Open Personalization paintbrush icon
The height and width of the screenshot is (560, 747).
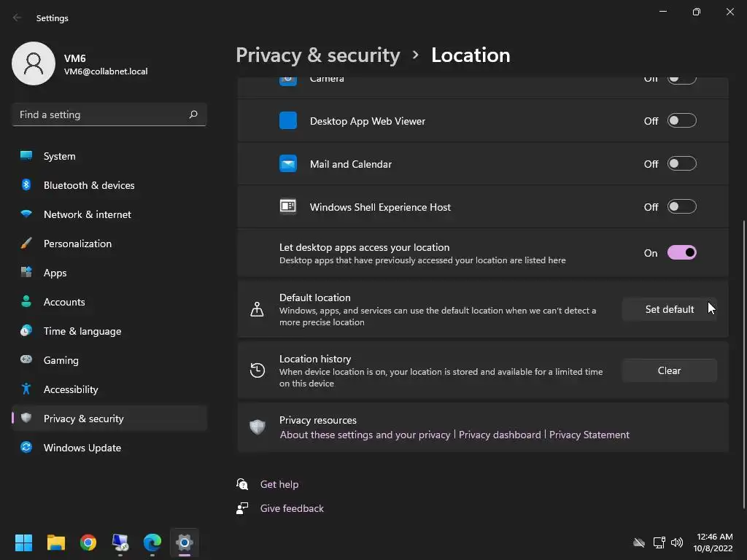point(26,244)
